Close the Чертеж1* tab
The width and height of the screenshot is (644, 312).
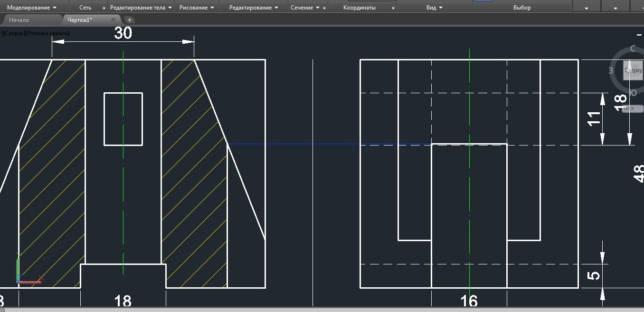pyautogui.click(x=113, y=20)
